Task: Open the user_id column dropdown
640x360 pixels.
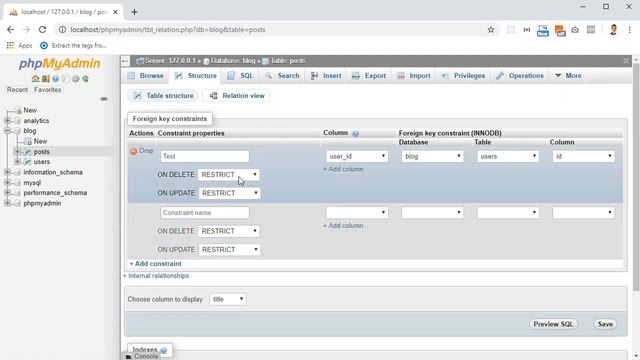Action: (x=357, y=156)
